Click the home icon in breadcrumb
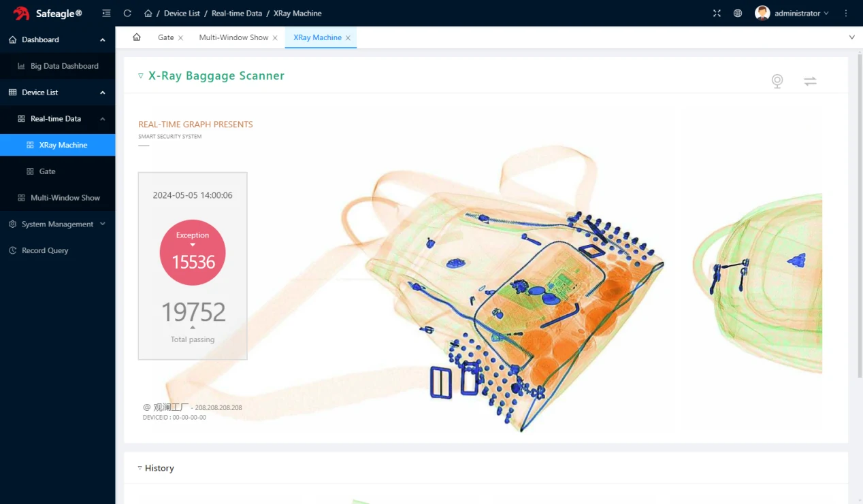This screenshot has width=863, height=504. 148,13
